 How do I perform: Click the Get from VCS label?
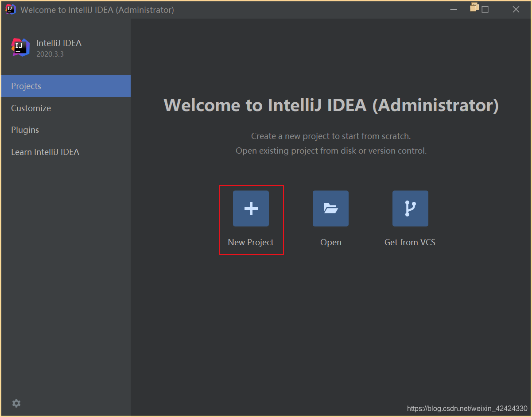click(x=410, y=243)
